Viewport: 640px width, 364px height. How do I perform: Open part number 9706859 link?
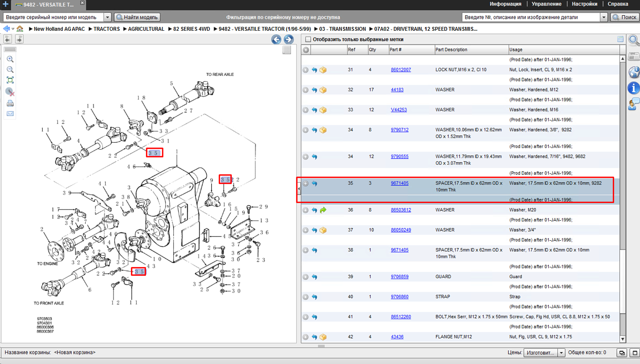pos(399,277)
